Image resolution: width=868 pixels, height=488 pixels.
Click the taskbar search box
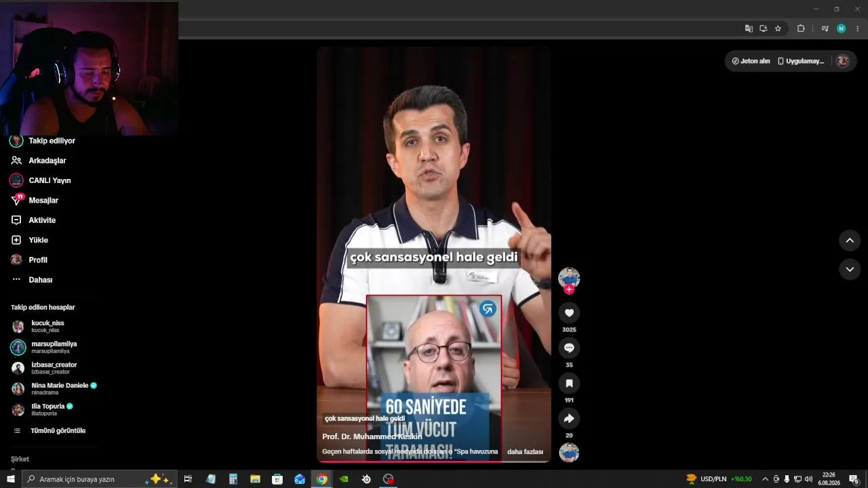point(100,479)
